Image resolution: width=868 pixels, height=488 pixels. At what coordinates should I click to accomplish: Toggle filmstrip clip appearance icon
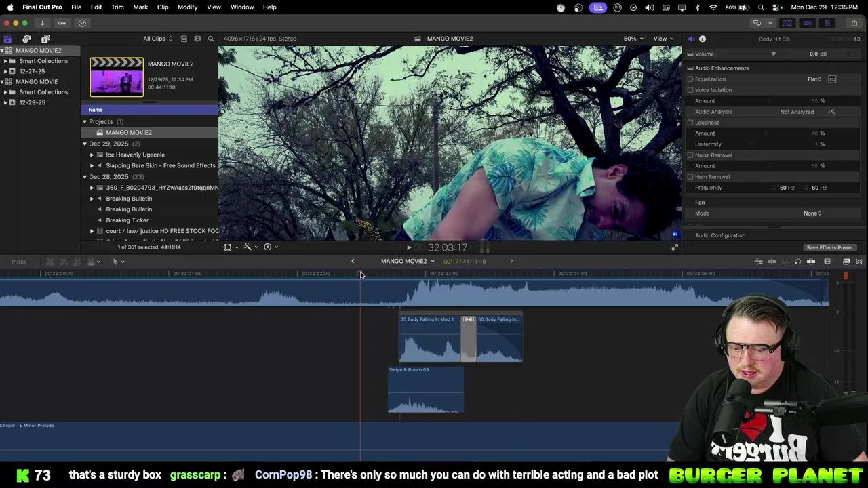point(197,39)
